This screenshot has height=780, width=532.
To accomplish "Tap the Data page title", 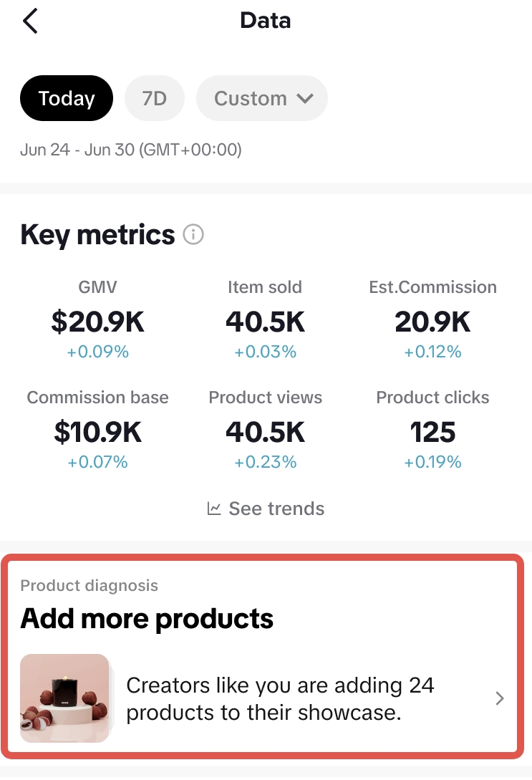I will pos(266,21).
